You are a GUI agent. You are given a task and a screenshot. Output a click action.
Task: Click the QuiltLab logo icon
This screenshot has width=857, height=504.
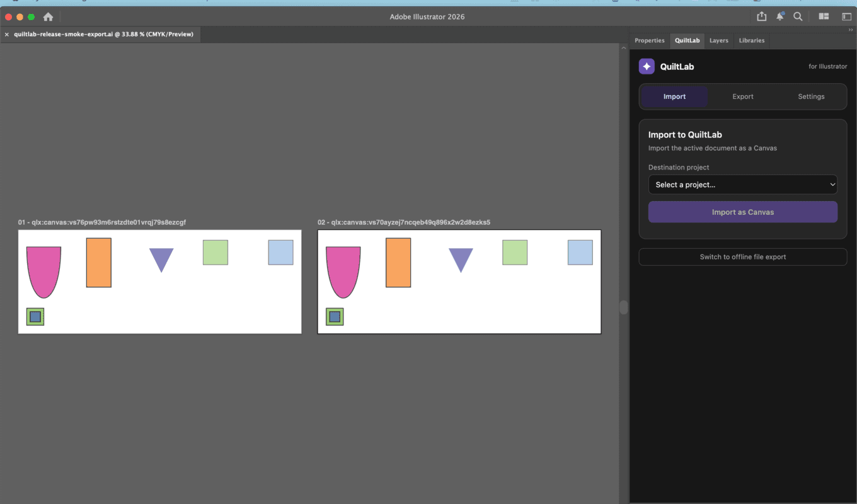click(x=647, y=66)
